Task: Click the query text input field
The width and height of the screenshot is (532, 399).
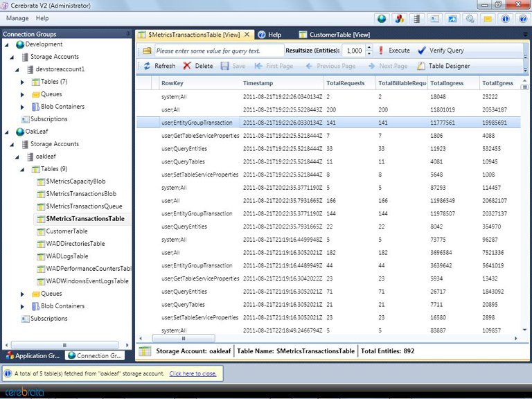Action: pos(219,51)
